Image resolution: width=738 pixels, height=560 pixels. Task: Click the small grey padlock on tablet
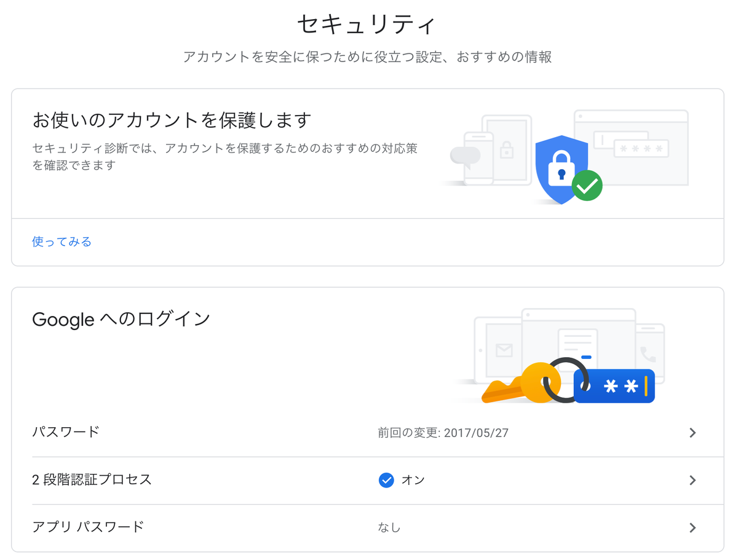(506, 149)
